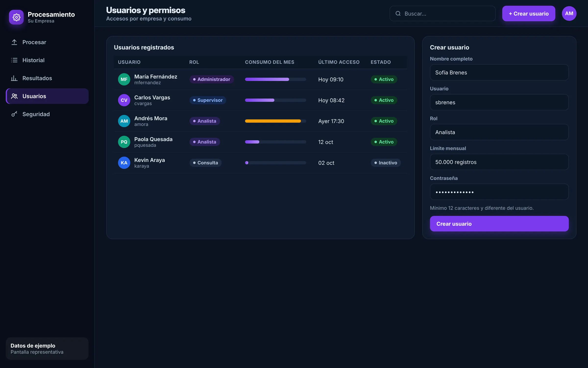Click Paola Quesada's consumption bar
The image size is (588, 368).
(x=275, y=142)
